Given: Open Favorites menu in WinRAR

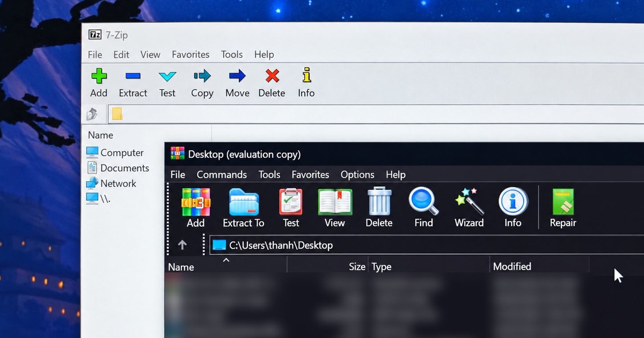Looking at the screenshot, I should click(x=310, y=174).
